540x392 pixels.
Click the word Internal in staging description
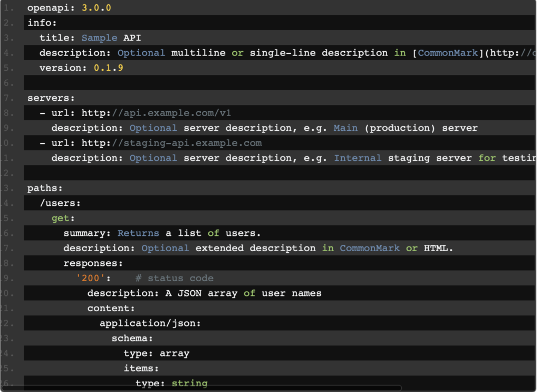coord(358,158)
